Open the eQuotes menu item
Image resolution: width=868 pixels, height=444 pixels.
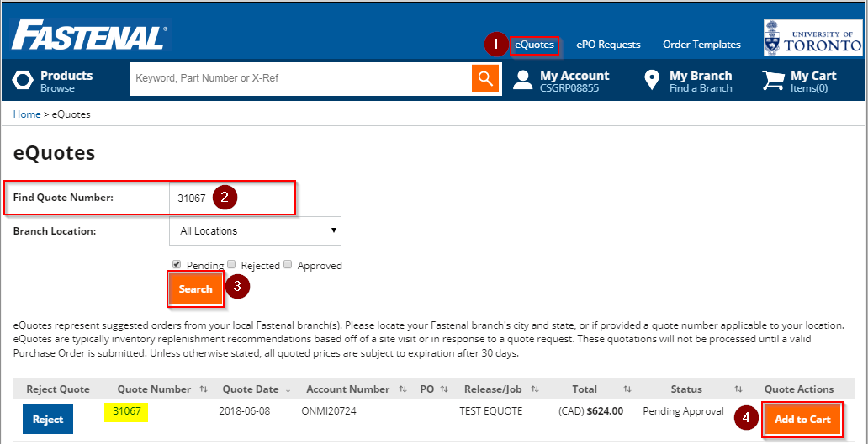tap(534, 45)
